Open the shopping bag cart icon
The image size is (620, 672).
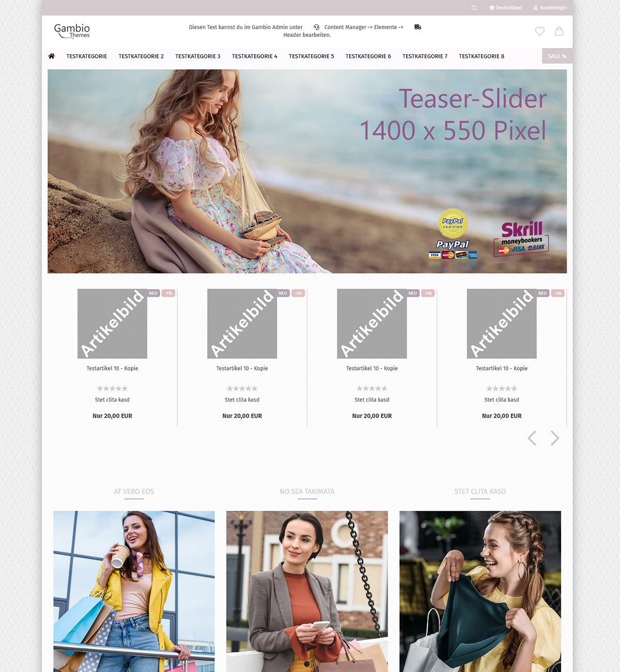coord(559,32)
